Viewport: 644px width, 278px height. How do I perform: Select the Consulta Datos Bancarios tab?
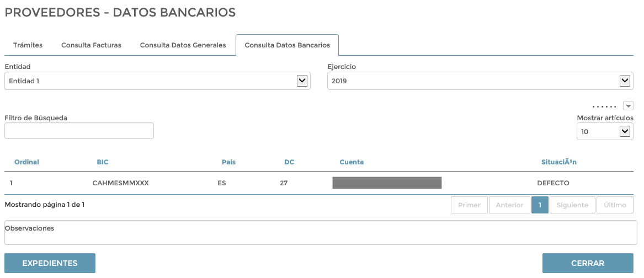tap(287, 45)
